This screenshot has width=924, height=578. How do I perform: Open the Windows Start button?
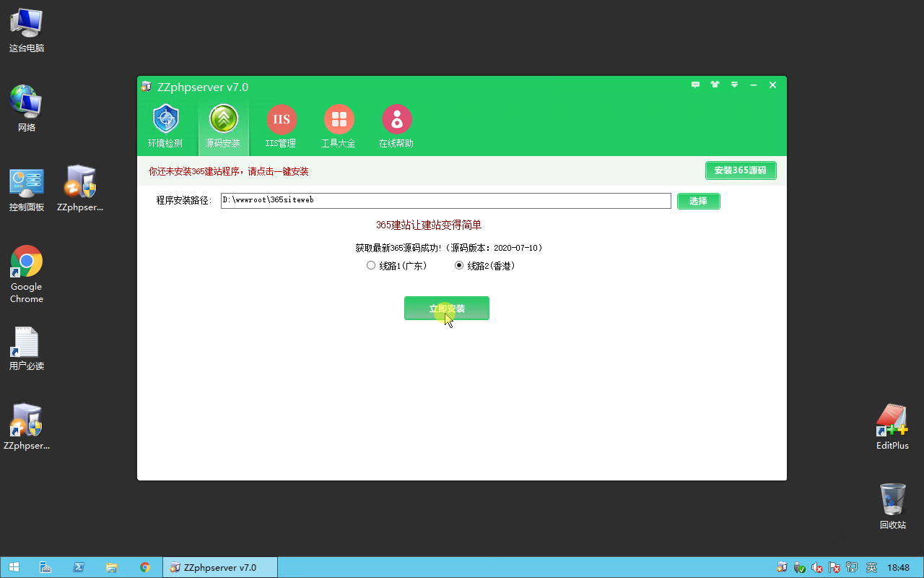[x=14, y=567]
